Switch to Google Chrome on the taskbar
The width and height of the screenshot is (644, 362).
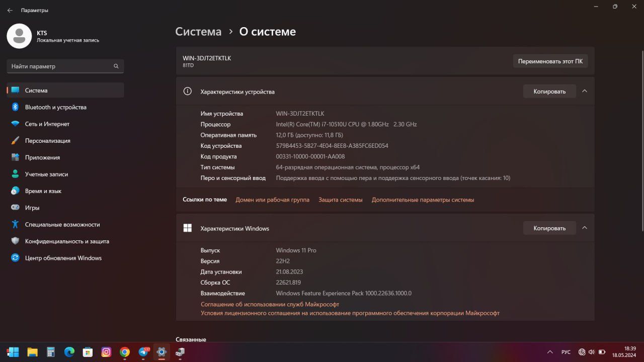[x=124, y=352]
